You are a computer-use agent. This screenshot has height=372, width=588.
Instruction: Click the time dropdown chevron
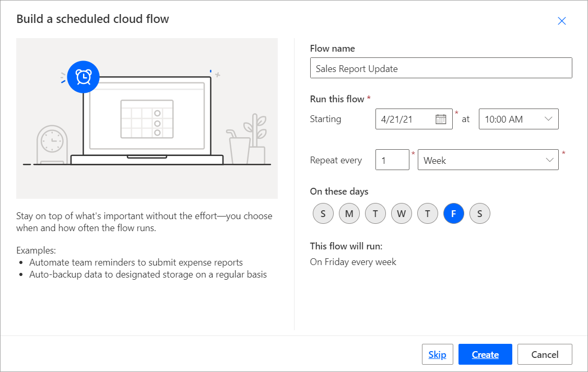(549, 118)
